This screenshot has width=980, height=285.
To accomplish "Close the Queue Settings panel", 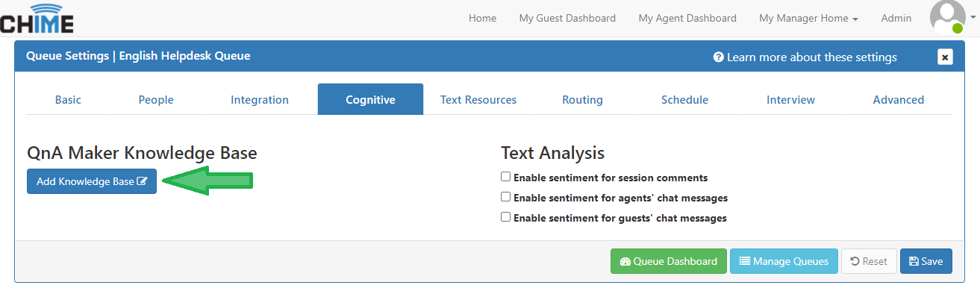I will coord(945,57).
